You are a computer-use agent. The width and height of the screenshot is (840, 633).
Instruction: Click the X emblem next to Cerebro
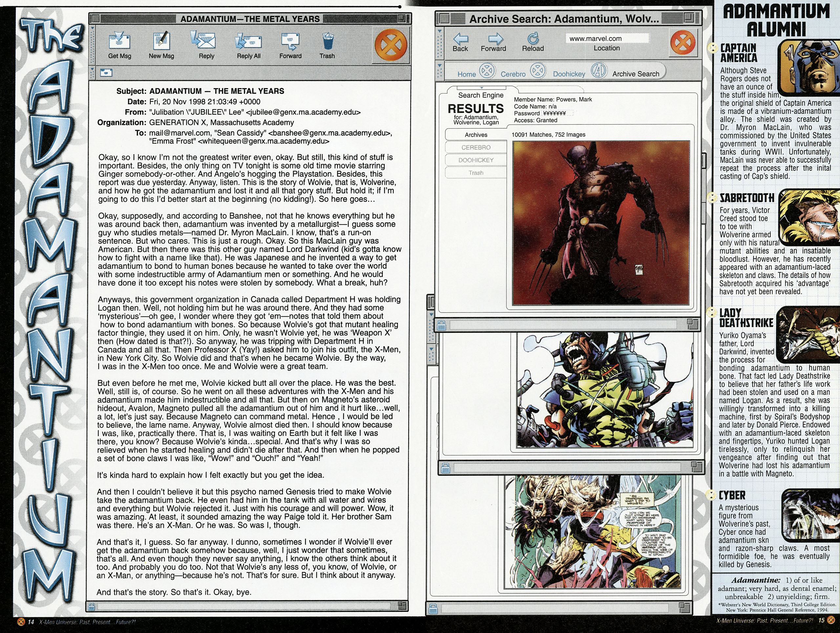point(538,70)
